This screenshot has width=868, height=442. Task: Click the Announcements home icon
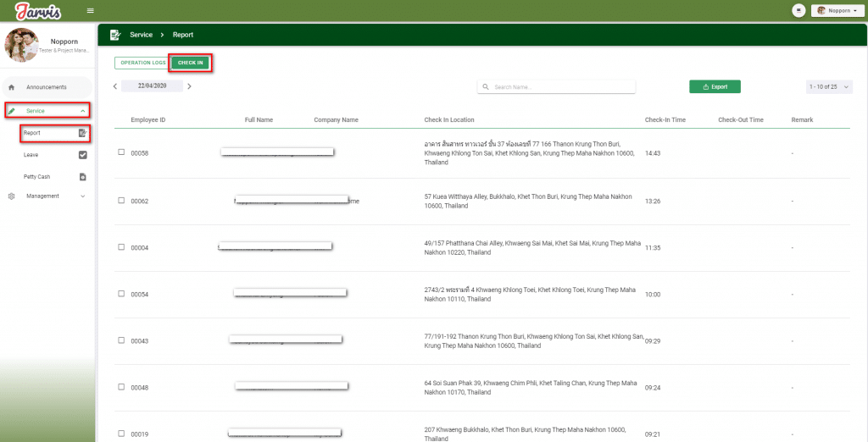(x=12, y=87)
